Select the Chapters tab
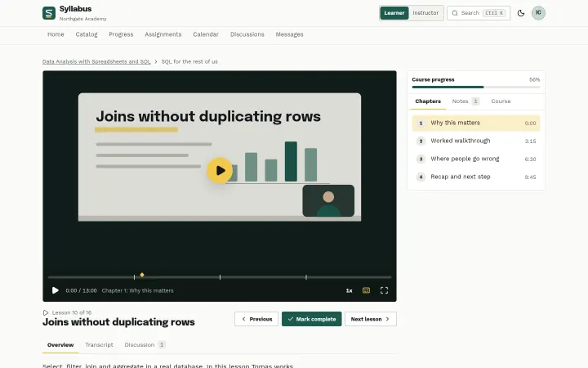 [x=428, y=101]
